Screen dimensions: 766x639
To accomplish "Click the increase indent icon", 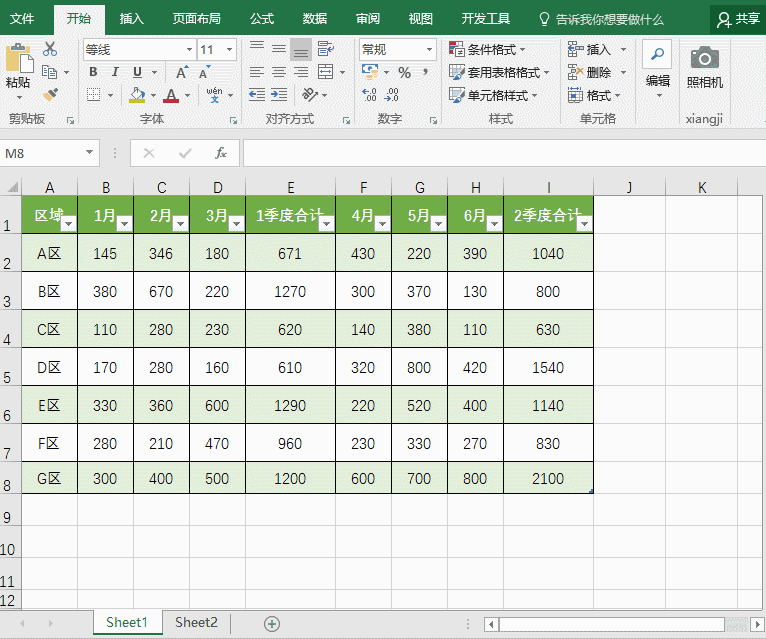I will coord(279,95).
